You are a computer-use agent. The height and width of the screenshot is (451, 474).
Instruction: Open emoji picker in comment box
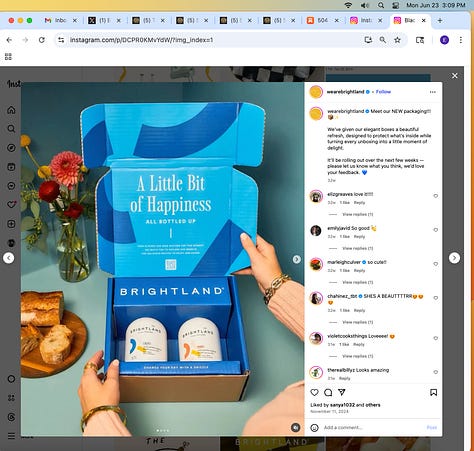[x=314, y=427]
